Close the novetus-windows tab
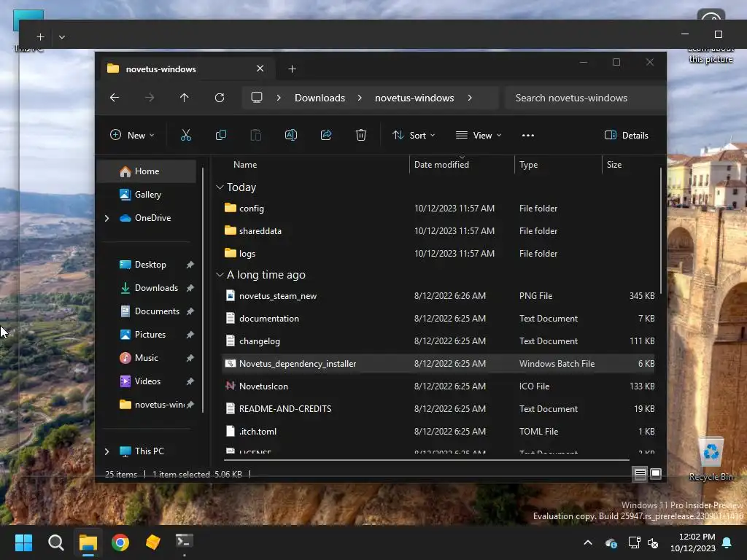Viewport: 747px width, 560px height. tap(260, 69)
